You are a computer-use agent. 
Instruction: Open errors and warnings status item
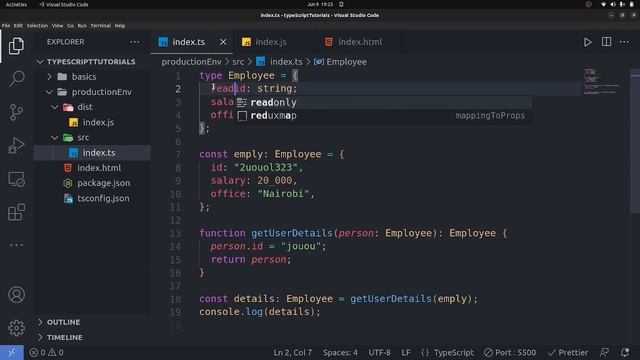pos(46,352)
